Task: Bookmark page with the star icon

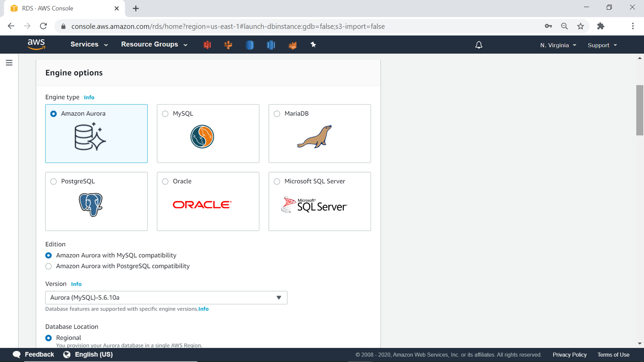Action: click(x=581, y=26)
